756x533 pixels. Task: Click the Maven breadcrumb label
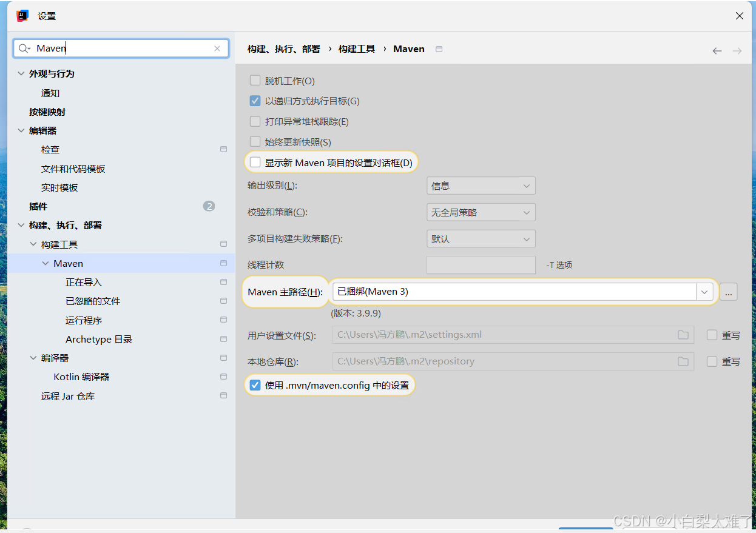(409, 49)
